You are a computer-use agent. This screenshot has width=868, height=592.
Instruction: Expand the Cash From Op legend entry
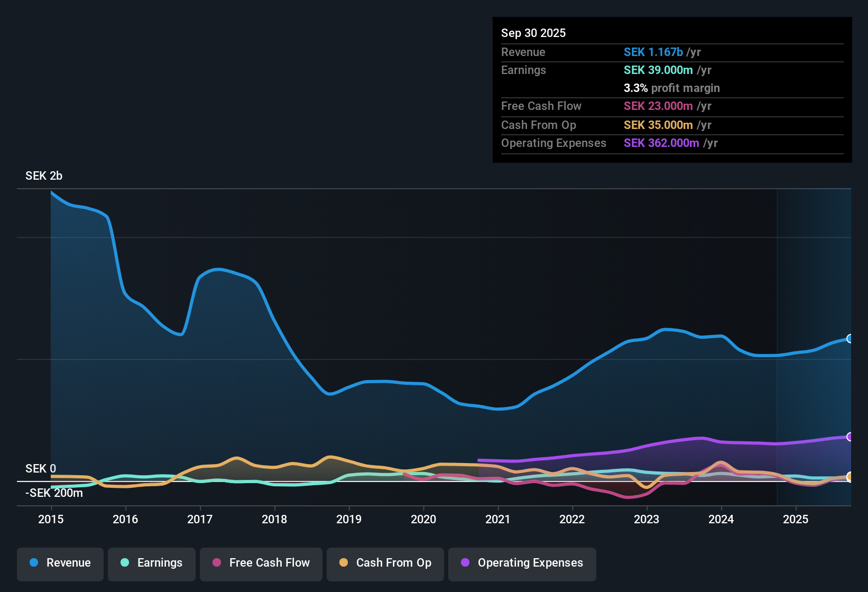[x=385, y=563]
